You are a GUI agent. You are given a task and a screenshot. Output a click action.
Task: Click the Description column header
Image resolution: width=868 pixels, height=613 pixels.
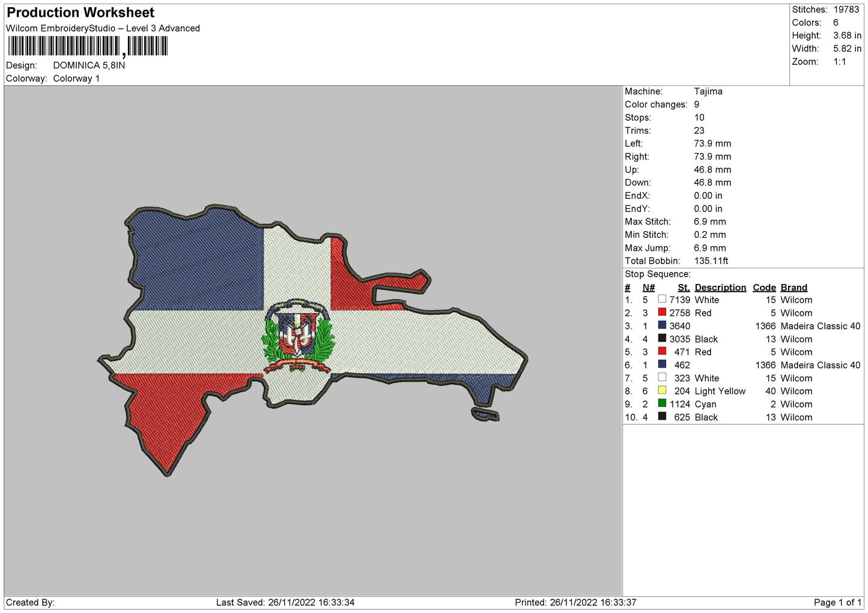[x=720, y=288]
